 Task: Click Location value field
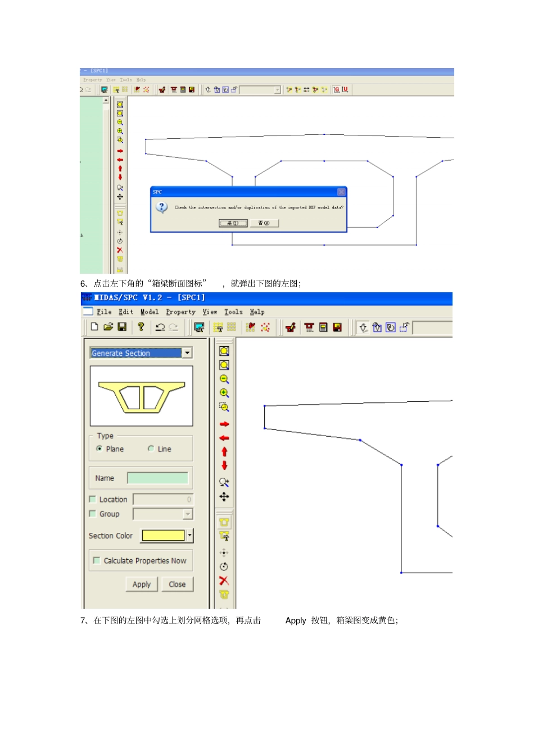(163, 499)
